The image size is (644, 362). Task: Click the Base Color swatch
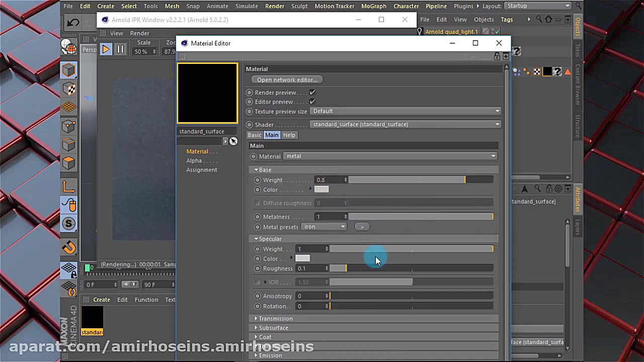[321, 190]
